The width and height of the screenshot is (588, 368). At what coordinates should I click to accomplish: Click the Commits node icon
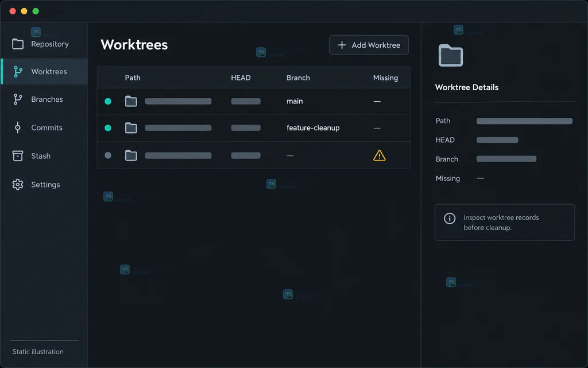pos(18,128)
